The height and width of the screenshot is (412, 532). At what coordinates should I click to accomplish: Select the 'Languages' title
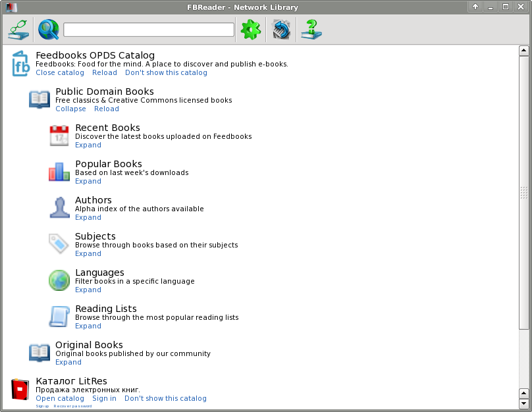click(x=100, y=272)
